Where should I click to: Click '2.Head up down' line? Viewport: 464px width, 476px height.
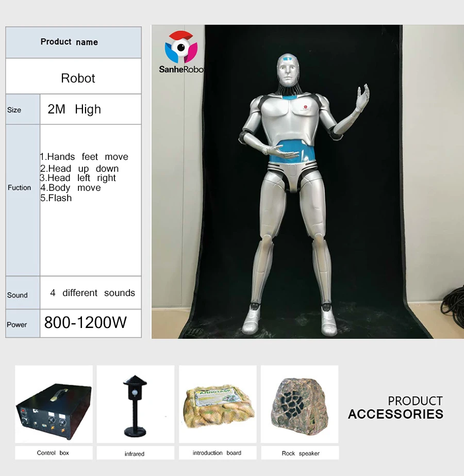coord(79,168)
